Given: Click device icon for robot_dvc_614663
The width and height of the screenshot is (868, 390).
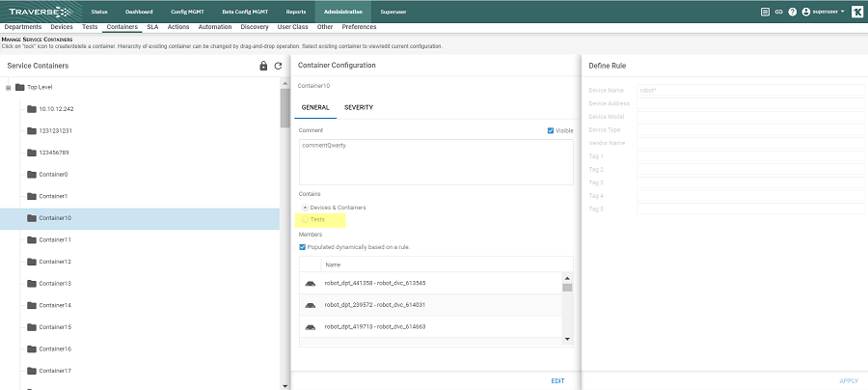Looking at the screenshot, I should click(x=310, y=327).
